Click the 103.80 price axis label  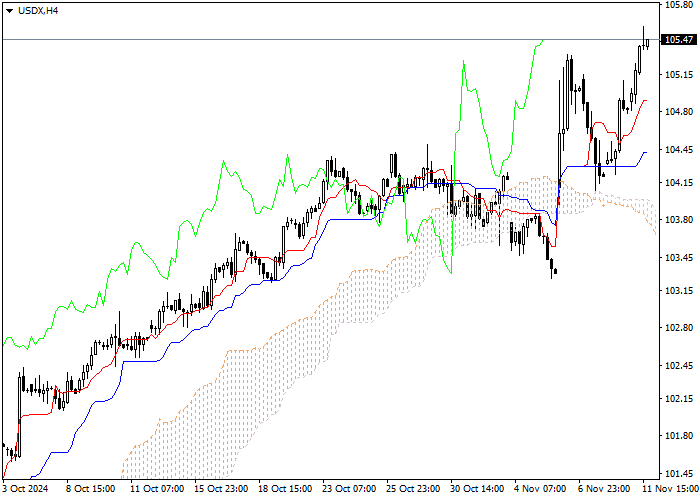click(679, 220)
